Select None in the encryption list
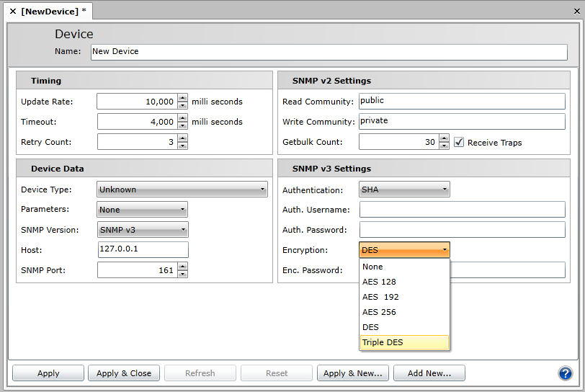This screenshot has width=585, height=392. tap(404, 267)
